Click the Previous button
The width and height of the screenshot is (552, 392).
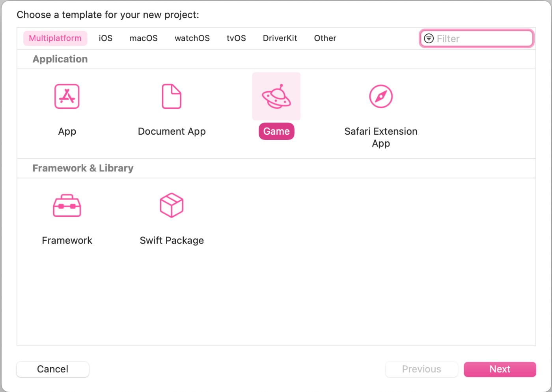pyautogui.click(x=421, y=369)
